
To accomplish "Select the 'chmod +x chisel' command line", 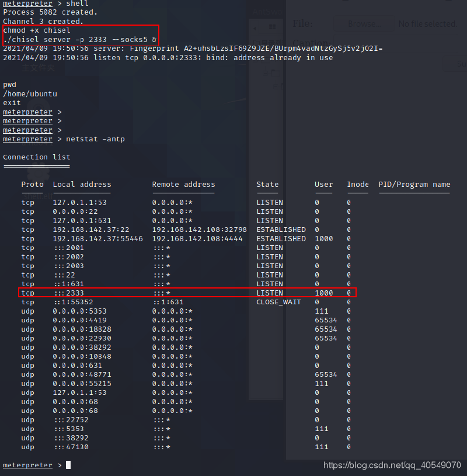I will click(x=36, y=30).
